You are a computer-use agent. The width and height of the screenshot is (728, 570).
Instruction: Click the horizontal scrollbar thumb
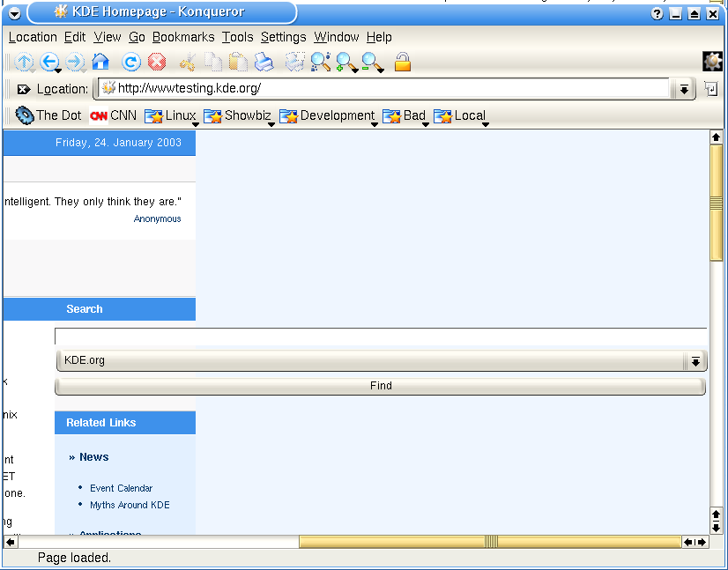pyautogui.click(x=490, y=541)
